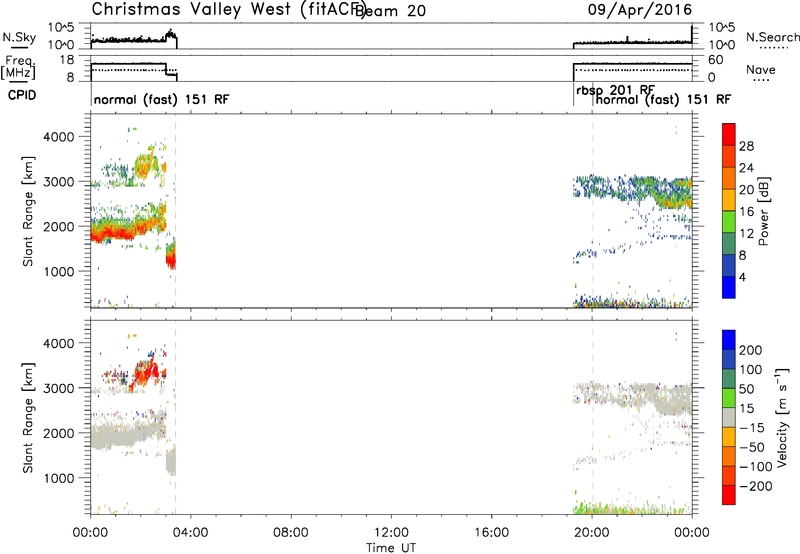
Task: Click the '18' frequency axis tick
Action: click(x=67, y=60)
